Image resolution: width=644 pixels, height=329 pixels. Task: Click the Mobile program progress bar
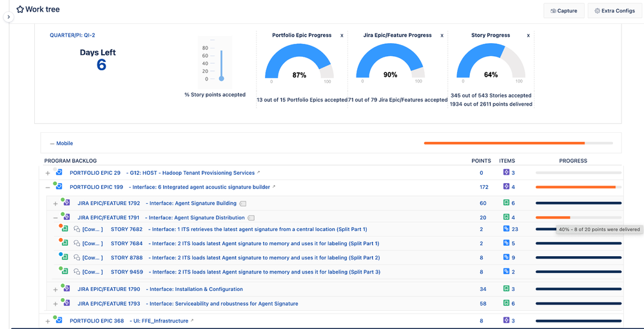coord(518,143)
